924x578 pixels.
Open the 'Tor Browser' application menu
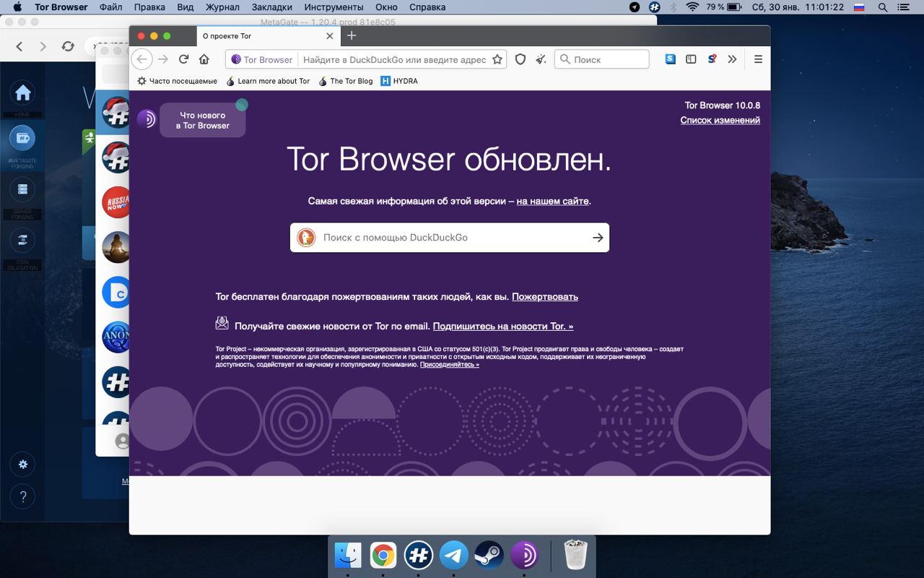pyautogui.click(x=61, y=7)
